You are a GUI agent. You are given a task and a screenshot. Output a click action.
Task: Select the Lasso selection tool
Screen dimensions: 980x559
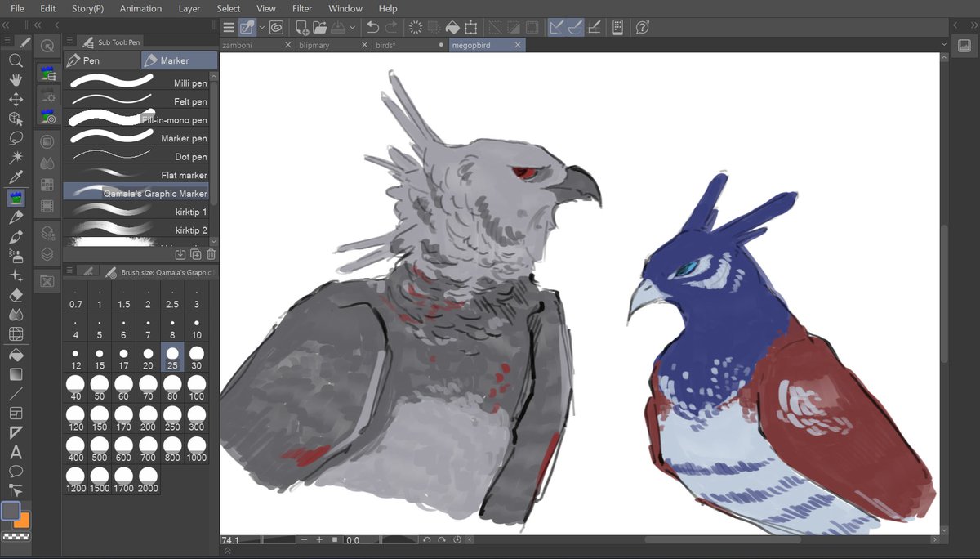coord(16,139)
